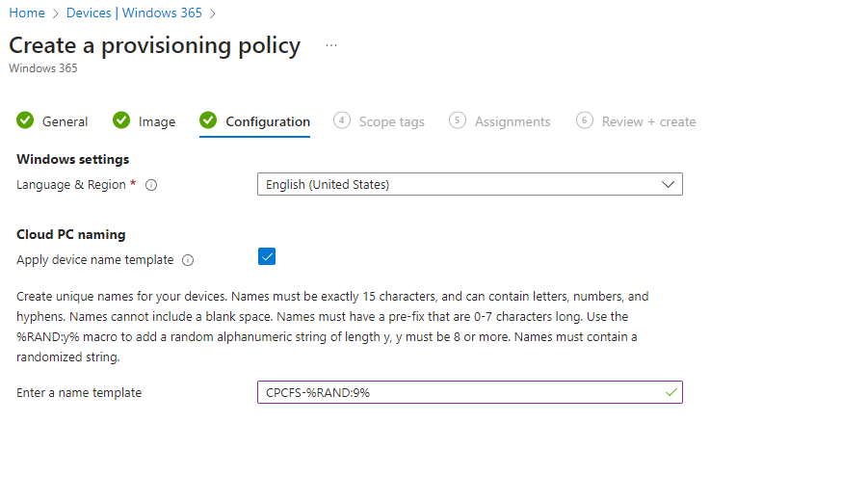This screenshot has height=502, width=868.
Task: Go to the Review + create tab
Action: pyautogui.click(x=648, y=121)
